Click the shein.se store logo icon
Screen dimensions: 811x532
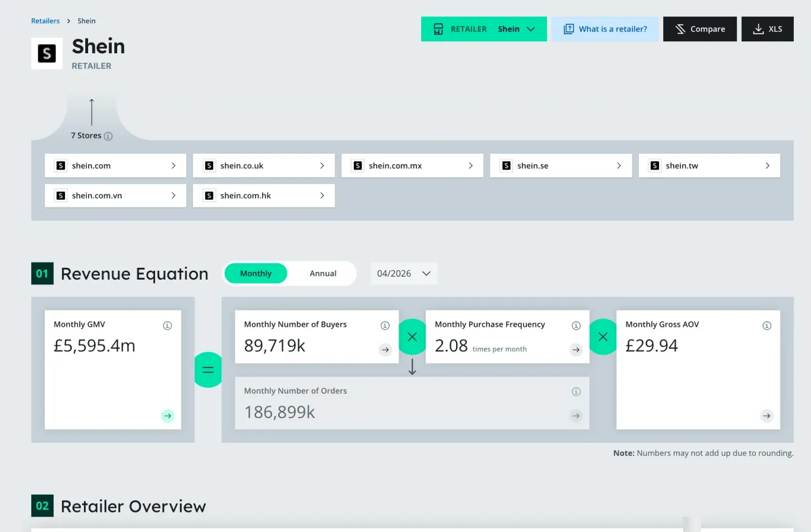[506, 166]
